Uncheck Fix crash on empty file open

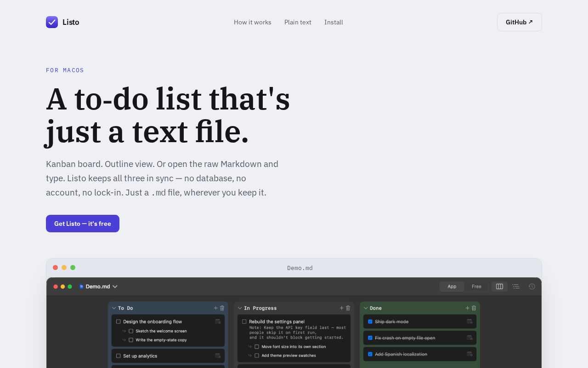tap(370, 338)
